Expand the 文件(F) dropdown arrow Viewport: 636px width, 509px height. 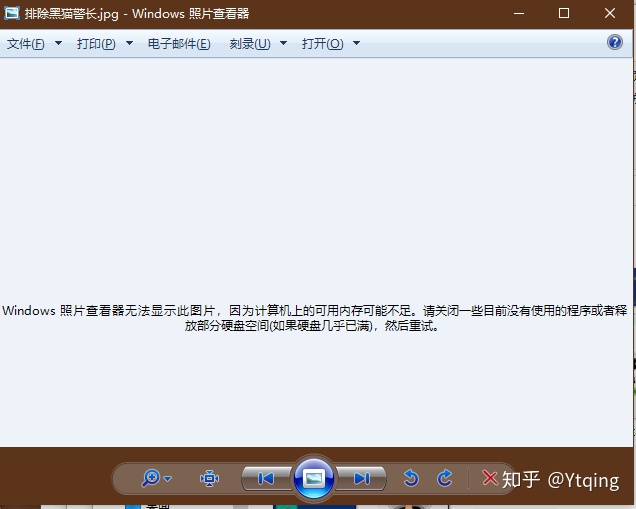click(x=58, y=43)
